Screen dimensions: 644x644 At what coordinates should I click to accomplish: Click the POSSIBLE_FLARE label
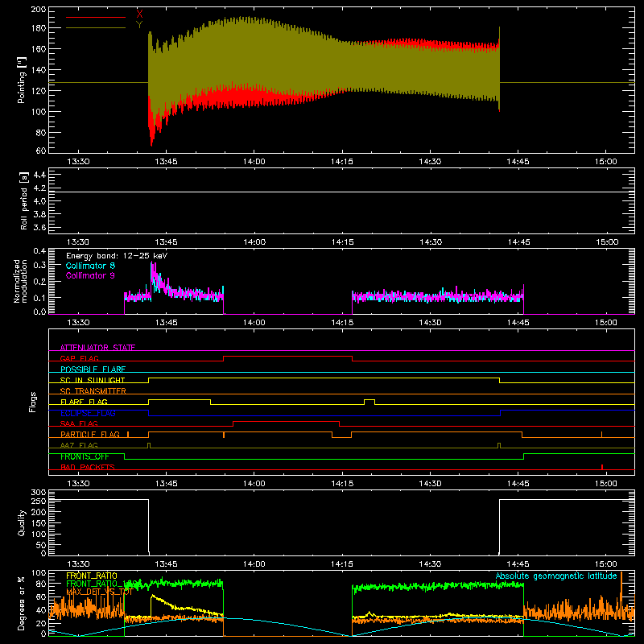click(93, 369)
